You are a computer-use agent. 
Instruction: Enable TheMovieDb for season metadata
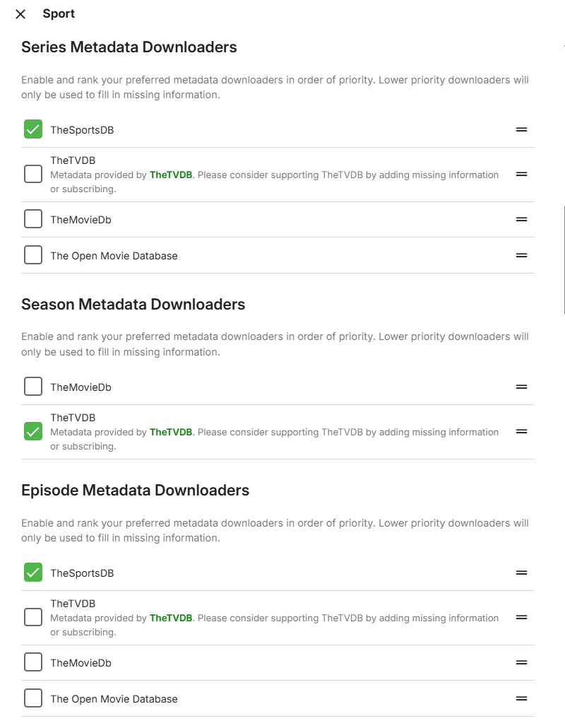[x=33, y=387]
